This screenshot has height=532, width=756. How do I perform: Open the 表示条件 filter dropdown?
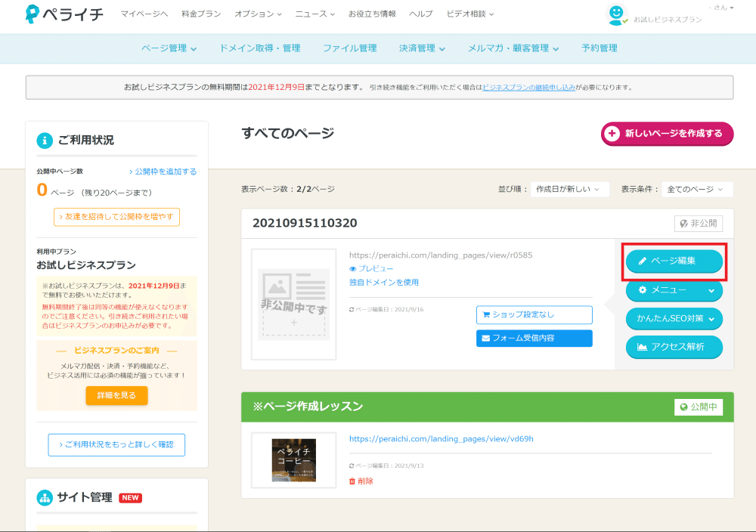coord(697,190)
